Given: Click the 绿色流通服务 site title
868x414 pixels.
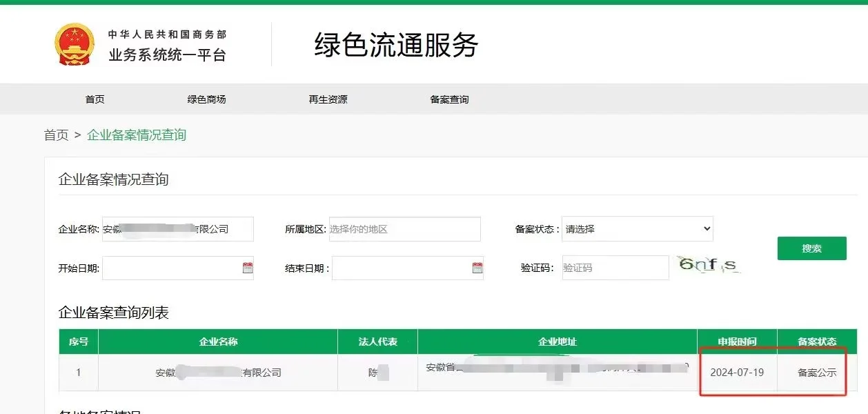Looking at the screenshot, I should click(397, 44).
